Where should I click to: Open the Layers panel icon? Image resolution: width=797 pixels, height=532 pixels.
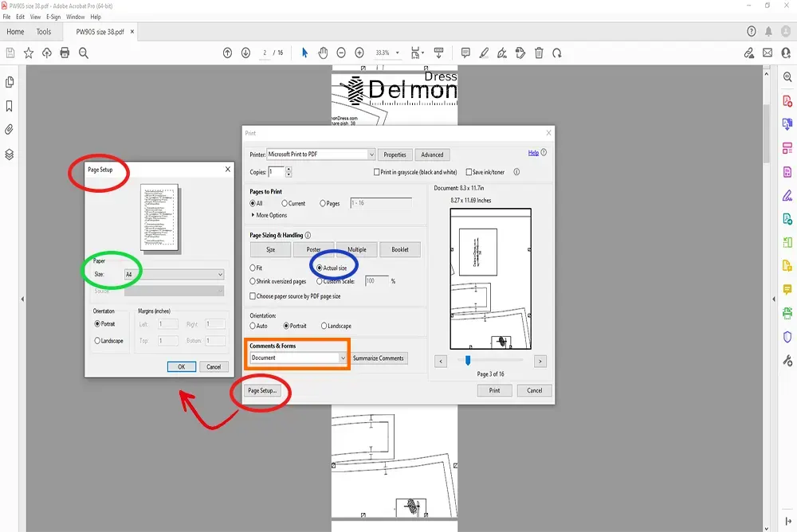(10, 154)
